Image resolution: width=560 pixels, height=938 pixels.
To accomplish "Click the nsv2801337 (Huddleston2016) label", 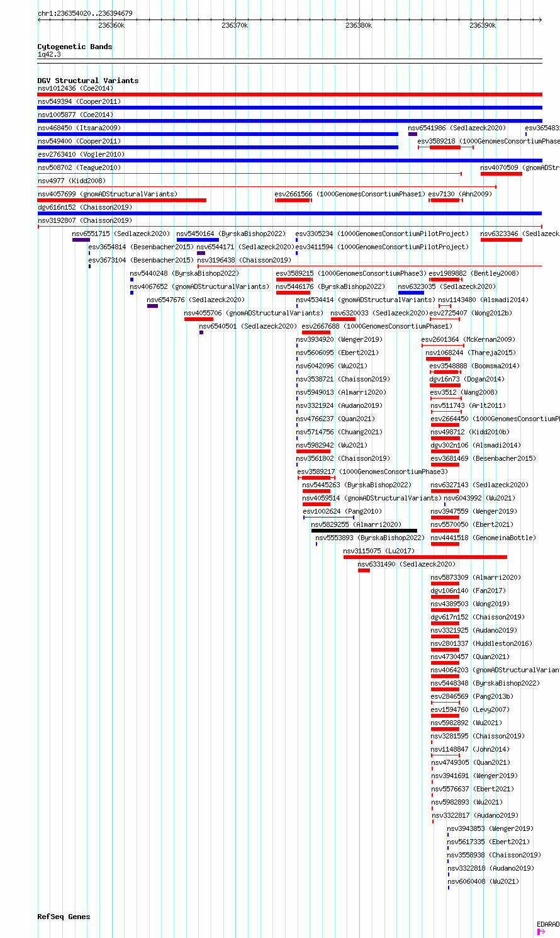I will [x=482, y=643].
